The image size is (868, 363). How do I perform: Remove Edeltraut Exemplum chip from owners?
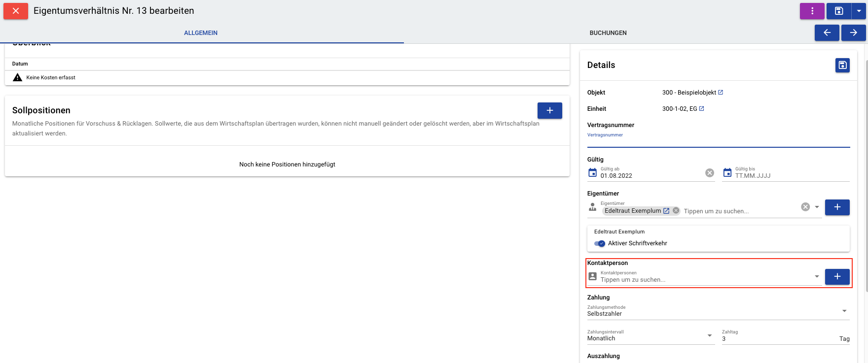click(x=676, y=211)
